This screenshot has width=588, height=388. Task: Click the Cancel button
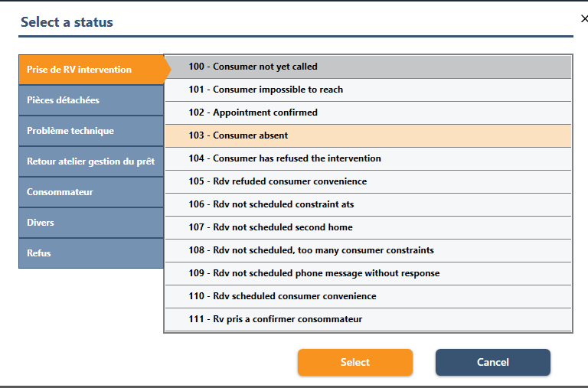coord(492,362)
